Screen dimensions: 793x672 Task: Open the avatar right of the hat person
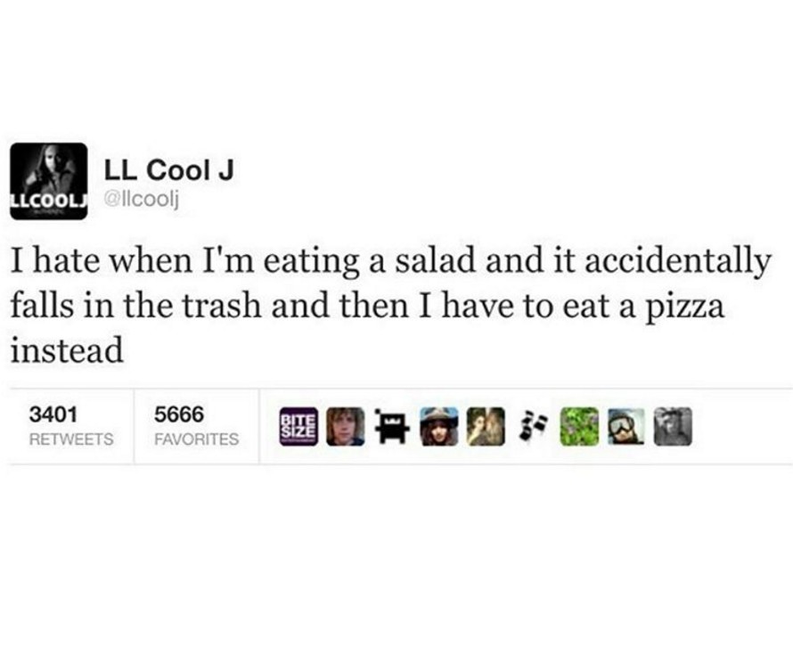[485, 426]
